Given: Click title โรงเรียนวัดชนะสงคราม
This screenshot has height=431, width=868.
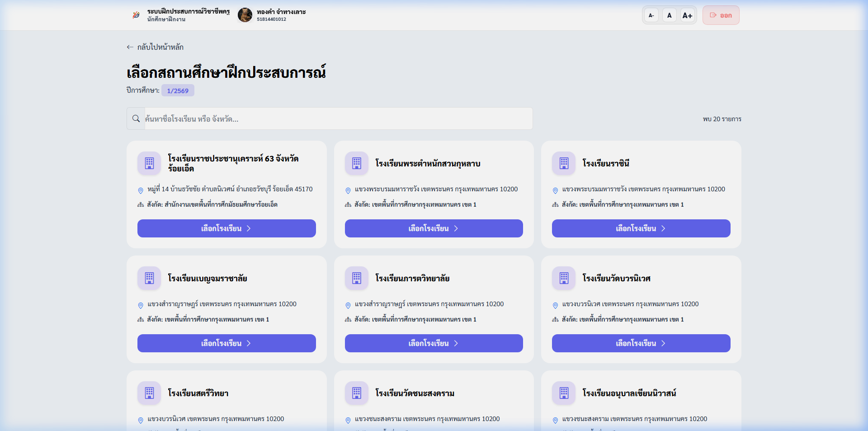Looking at the screenshot, I should coord(415,393).
